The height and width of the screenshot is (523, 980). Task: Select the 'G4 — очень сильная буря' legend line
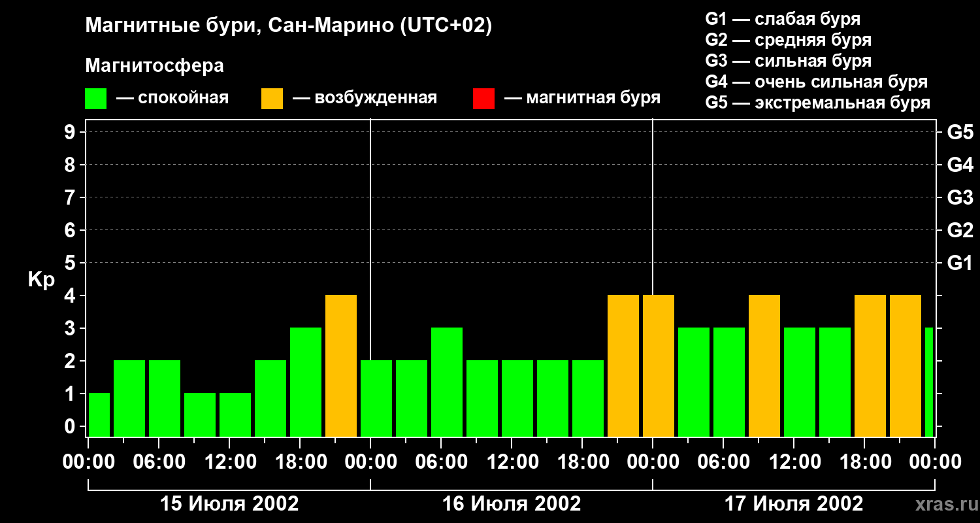816,82
